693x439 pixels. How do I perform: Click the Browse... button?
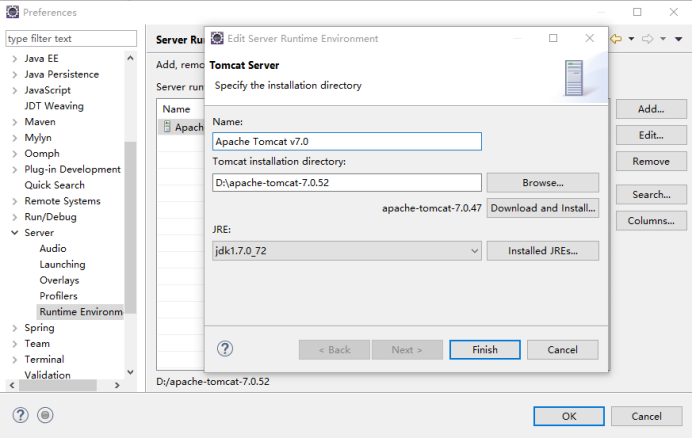point(543,183)
